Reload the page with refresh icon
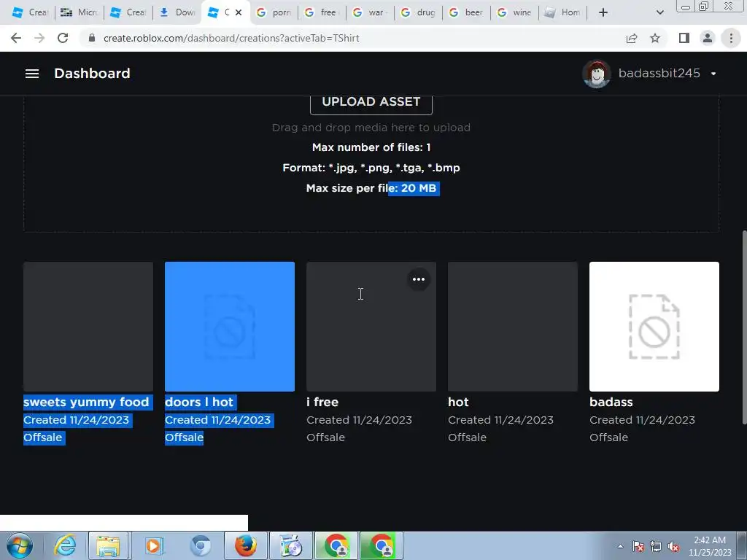The image size is (747, 560). (x=63, y=38)
